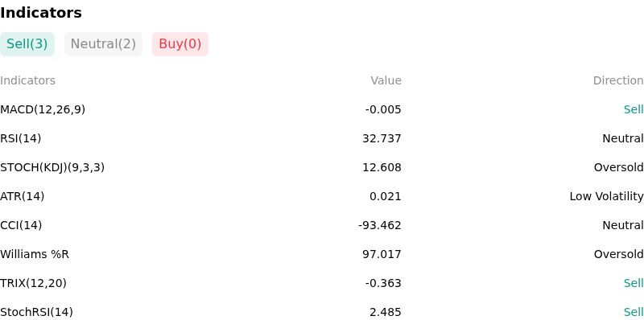Select the ATR(14) indicator row
644x320 pixels.
click(322, 196)
